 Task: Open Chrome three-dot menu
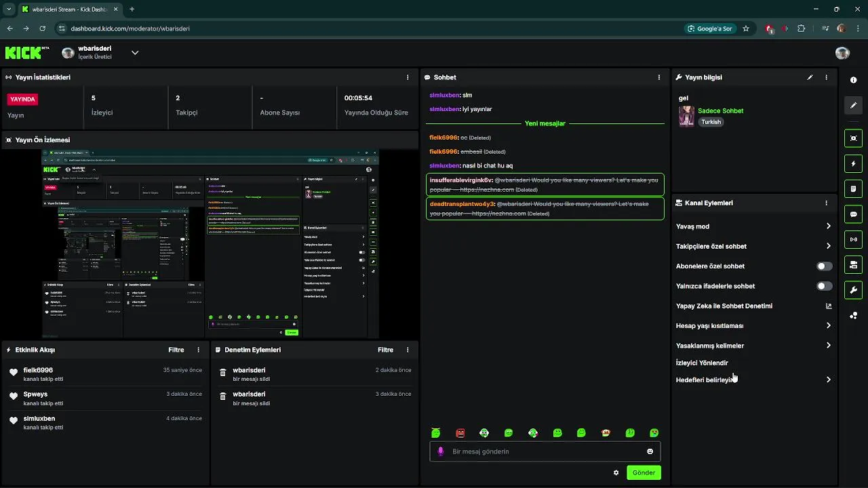[x=858, y=28]
